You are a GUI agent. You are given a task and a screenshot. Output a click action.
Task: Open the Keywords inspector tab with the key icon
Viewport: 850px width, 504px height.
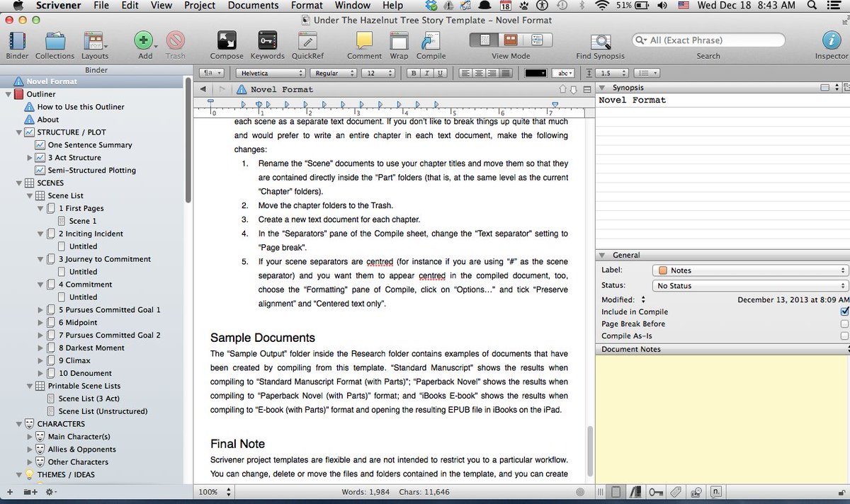point(656,491)
